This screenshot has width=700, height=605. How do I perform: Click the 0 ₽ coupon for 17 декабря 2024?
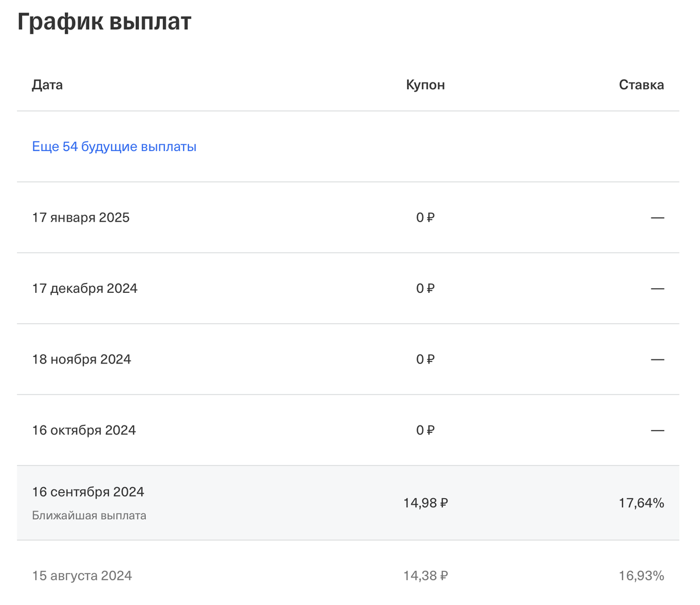pyautogui.click(x=426, y=288)
